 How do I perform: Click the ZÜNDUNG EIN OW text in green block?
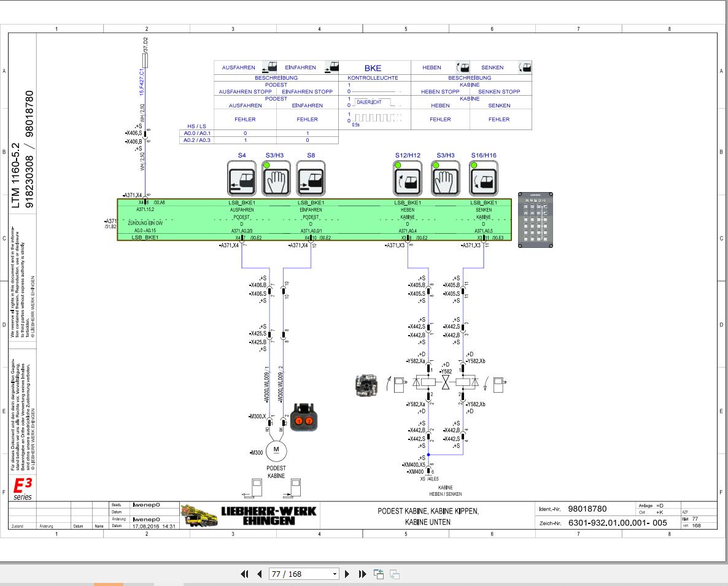pos(145,223)
